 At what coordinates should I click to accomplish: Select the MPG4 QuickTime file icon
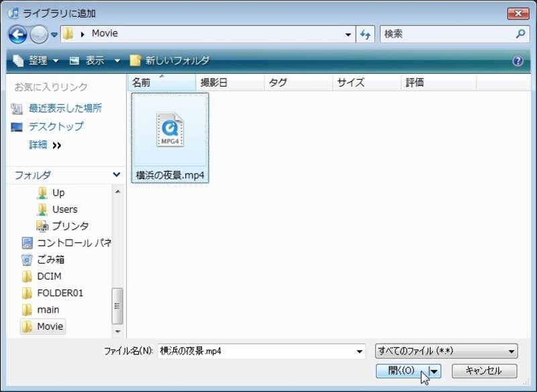[x=170, y=130]
